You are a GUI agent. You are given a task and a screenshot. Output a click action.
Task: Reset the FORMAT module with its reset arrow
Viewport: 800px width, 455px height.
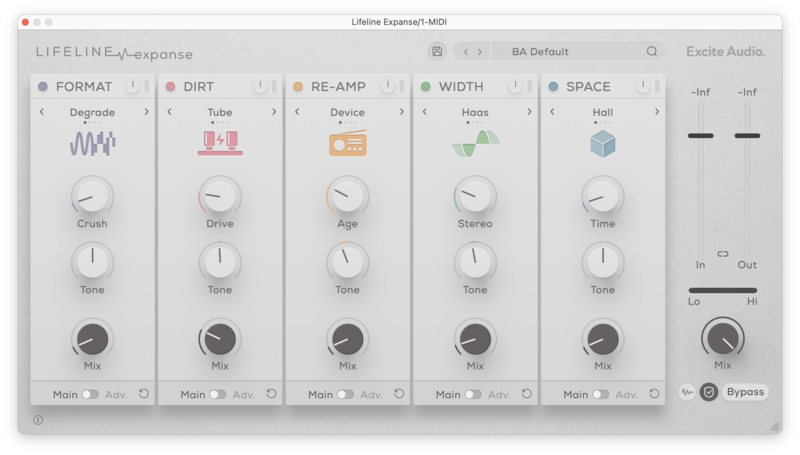coord(144,394)
